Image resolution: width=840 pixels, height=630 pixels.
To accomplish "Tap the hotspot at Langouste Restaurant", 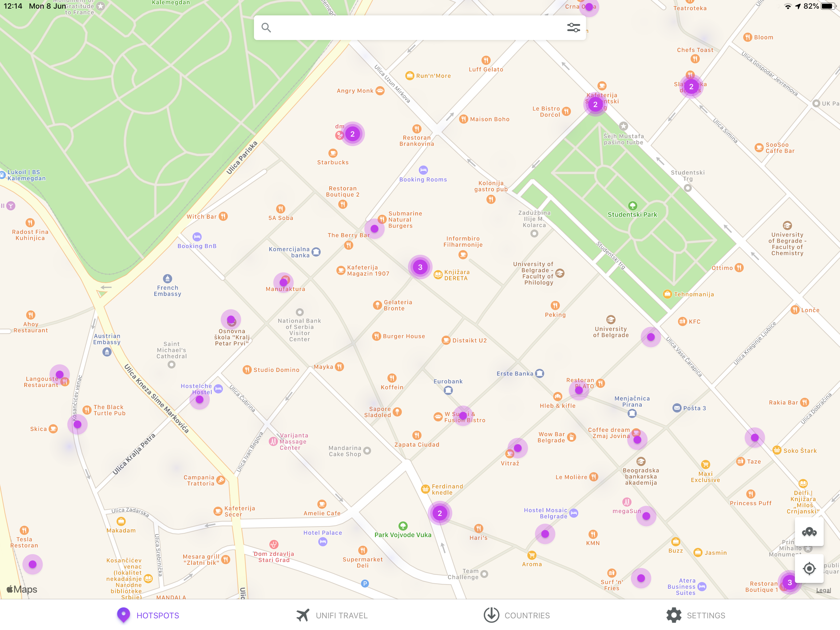I will tap(60, 374).
